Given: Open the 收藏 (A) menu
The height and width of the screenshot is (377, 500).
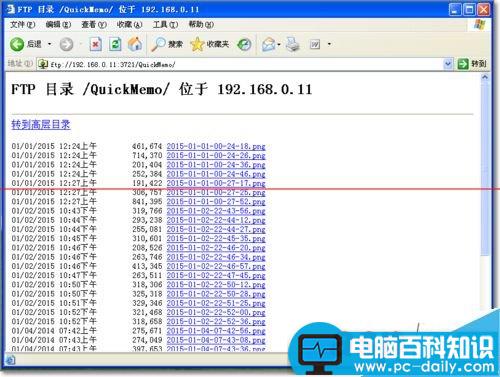Looking at the screenshot, I should (x=129, y=24).
